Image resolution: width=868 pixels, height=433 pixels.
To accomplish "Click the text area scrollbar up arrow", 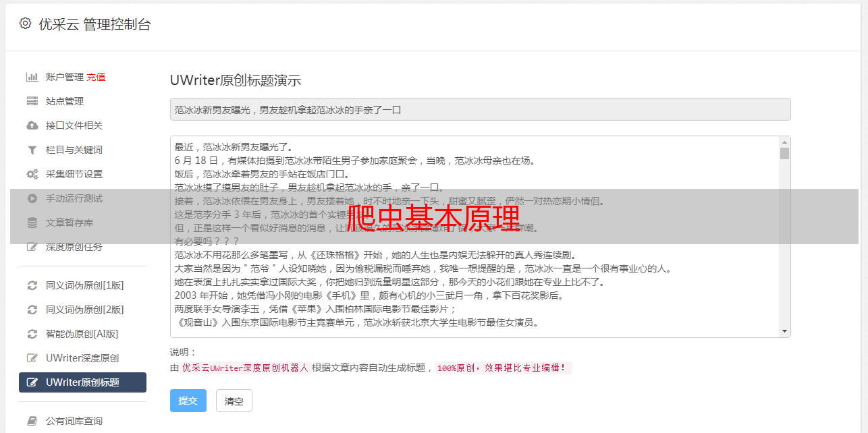I will click(784, 142).
